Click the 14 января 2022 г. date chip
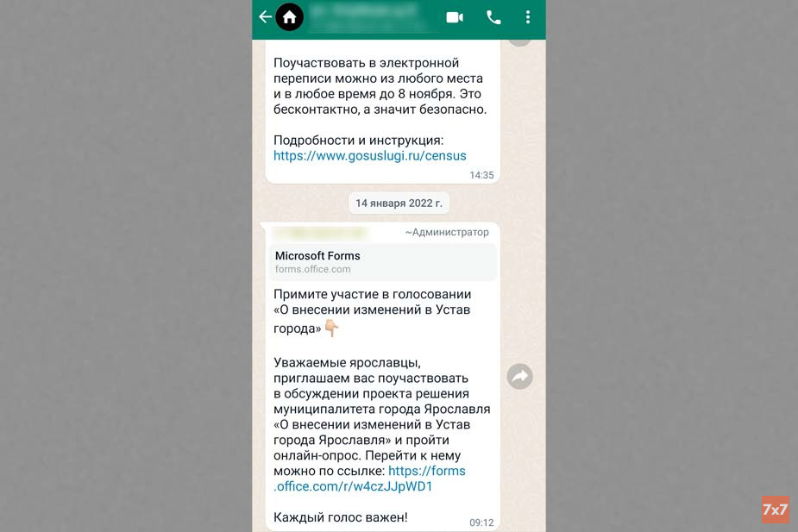This screenshot has width=798, height=532. coord(399,203)
